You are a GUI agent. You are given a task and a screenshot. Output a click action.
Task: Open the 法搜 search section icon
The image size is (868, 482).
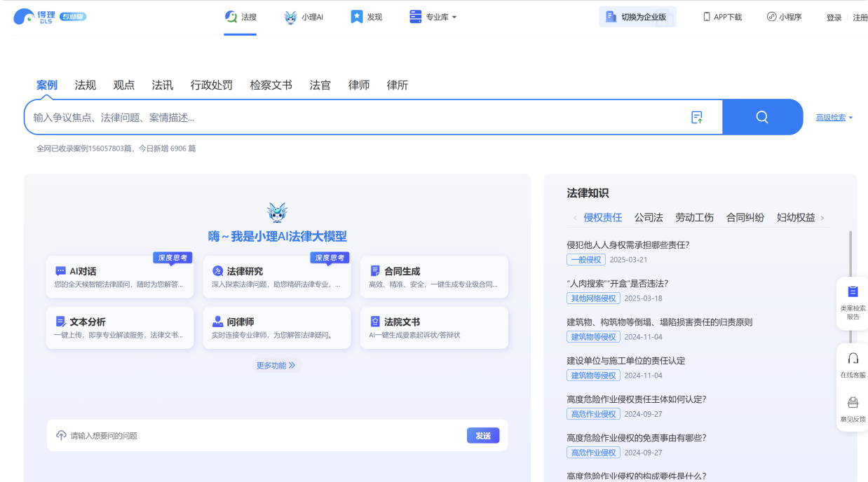229,15
